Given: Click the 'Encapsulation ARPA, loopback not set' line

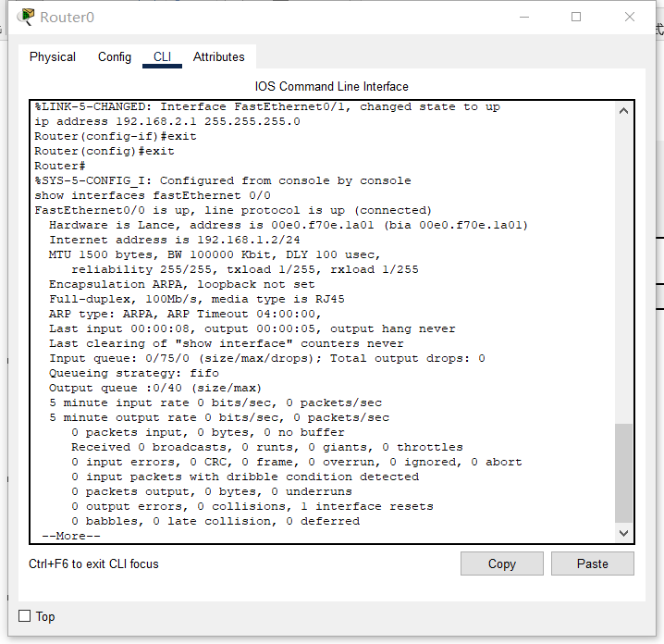Looking at the screenshot, I should coord(181,284).
